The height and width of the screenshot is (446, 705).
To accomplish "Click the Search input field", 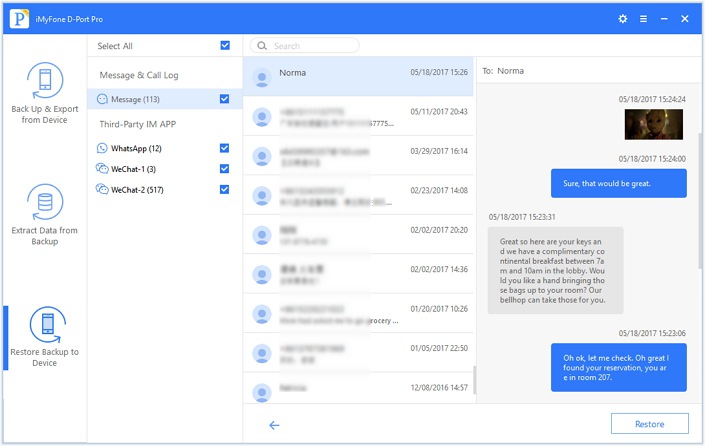I will tap(305, 45).
